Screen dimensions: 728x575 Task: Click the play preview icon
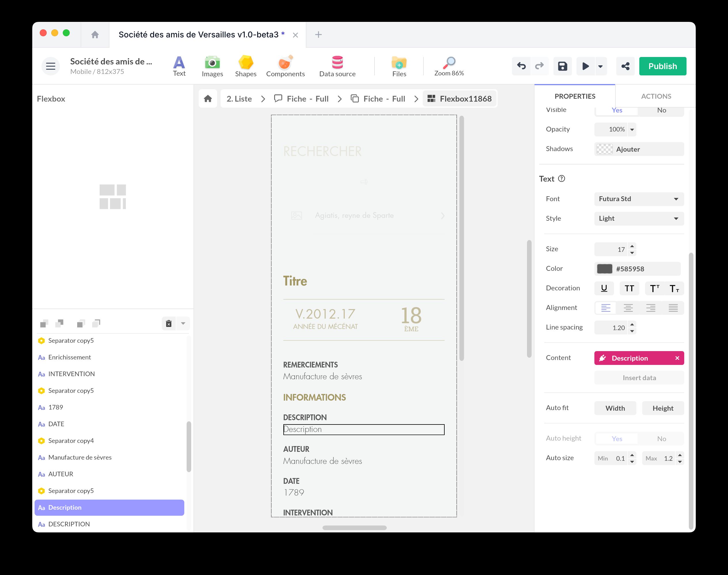pyautogui.click(x=585, y=66)
